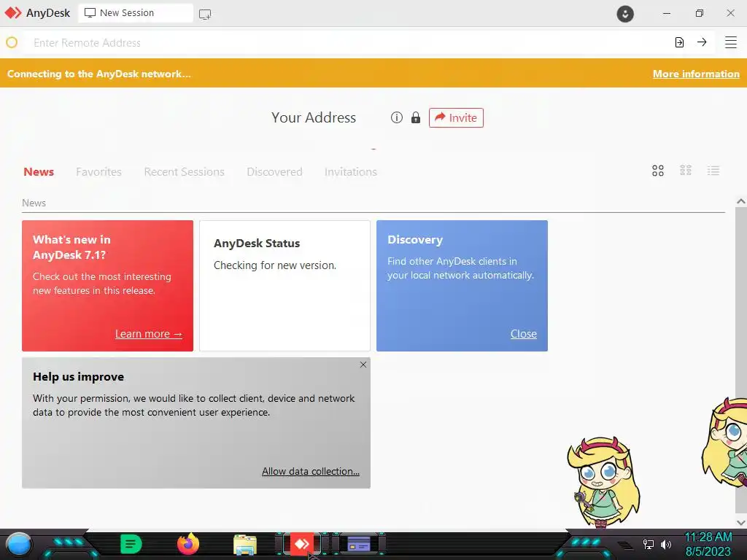
Task: Click the file transfer icon beside address bar
Action: (x=679, y=42)
